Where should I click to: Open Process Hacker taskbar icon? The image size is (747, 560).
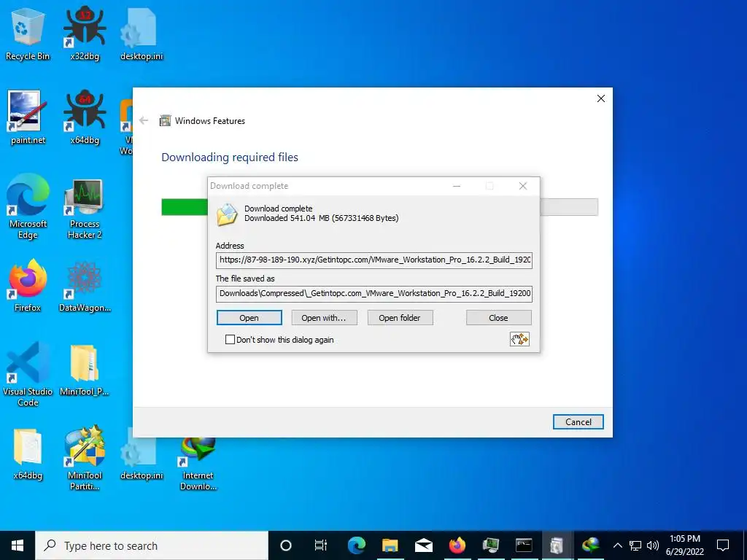pyautogui.click(x=490, y=545)
